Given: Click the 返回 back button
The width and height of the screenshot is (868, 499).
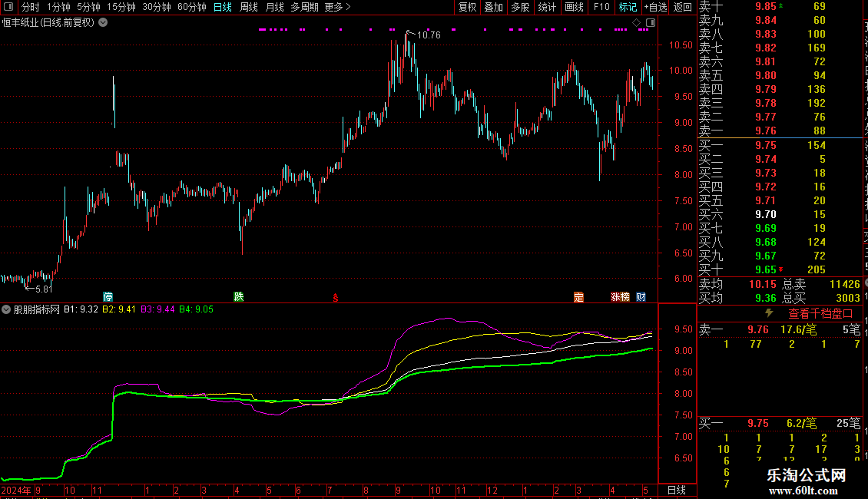Looking at the screenshot, I should [x=683, y=7].
